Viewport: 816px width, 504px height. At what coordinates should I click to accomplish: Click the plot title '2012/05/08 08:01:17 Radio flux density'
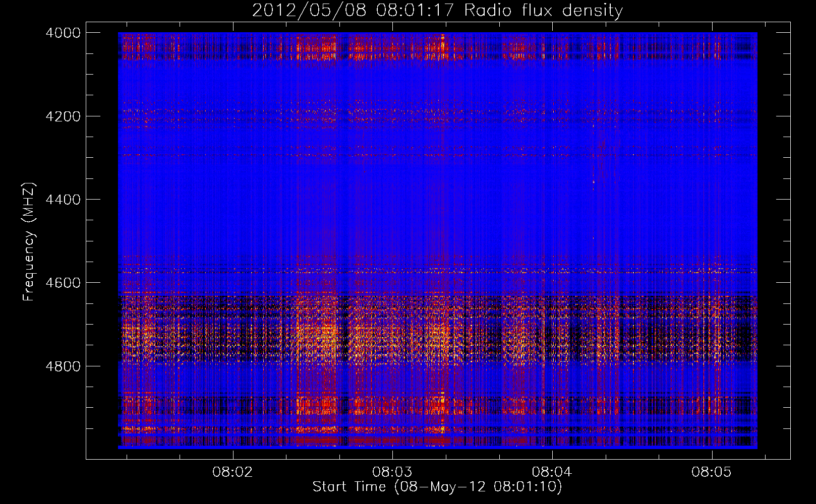coord(437,11)
